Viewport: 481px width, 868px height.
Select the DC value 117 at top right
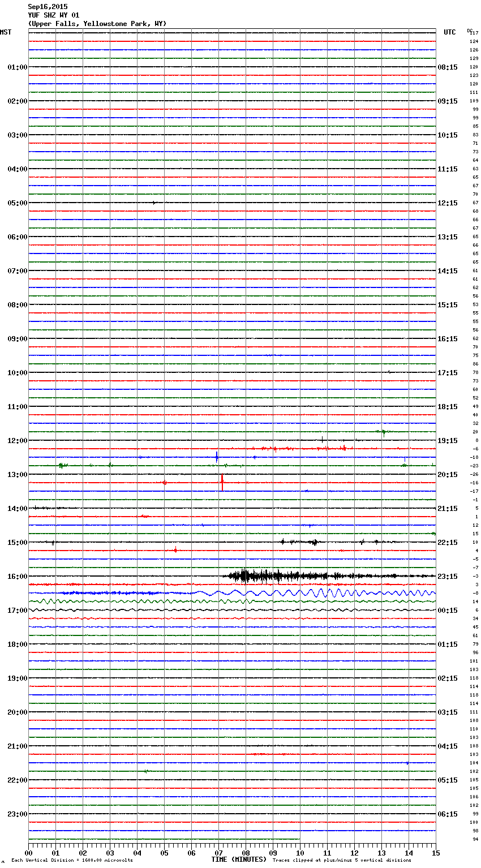click(x=474, y=33)
